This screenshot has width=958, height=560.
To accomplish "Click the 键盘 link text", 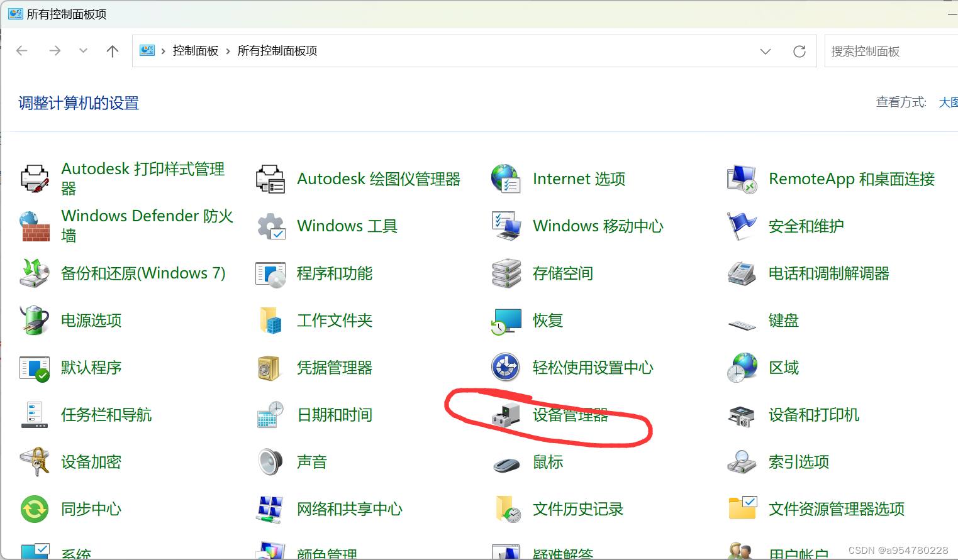I will tap(784, 321).
